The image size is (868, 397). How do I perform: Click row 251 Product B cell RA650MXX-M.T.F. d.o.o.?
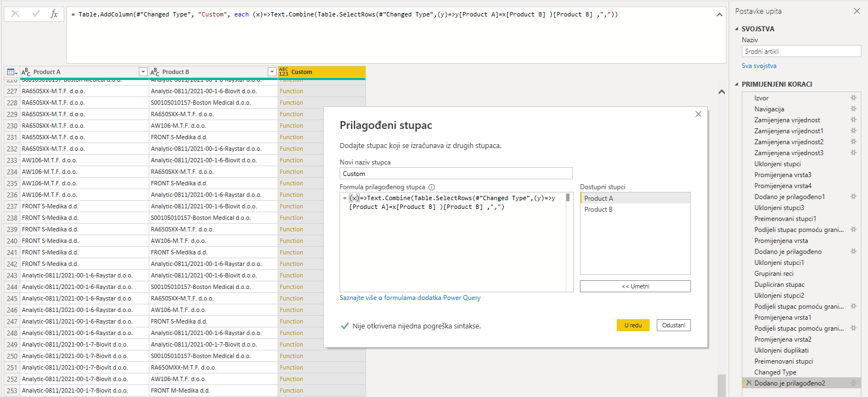pyautogui.click(x=213, y=367)
